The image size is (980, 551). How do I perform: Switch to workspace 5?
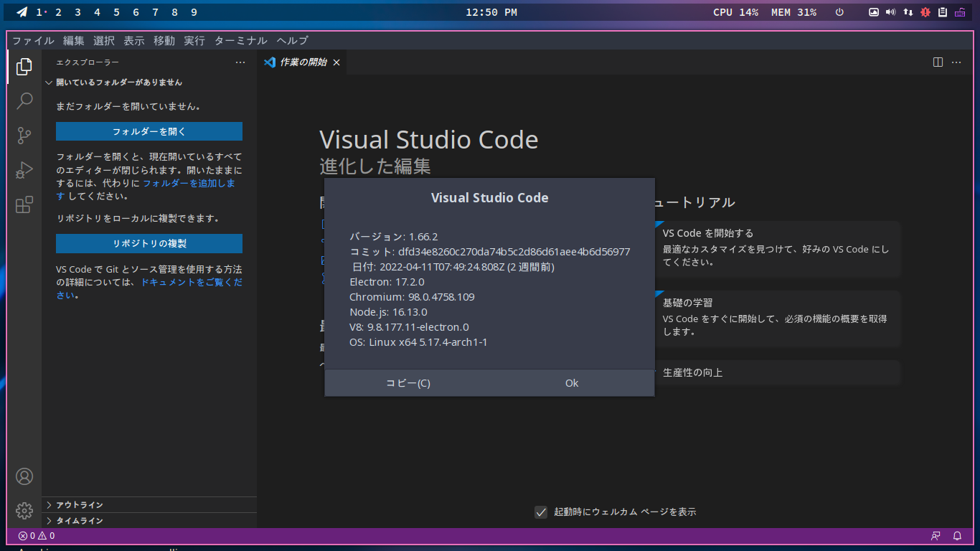pos(116,12)
